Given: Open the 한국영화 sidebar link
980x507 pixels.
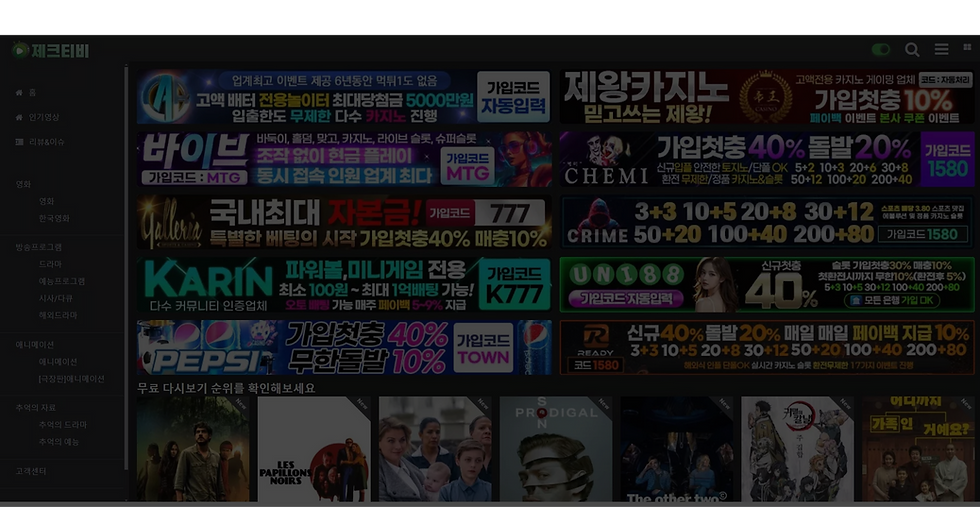Looking at the screenshot, I should (54, 218).
